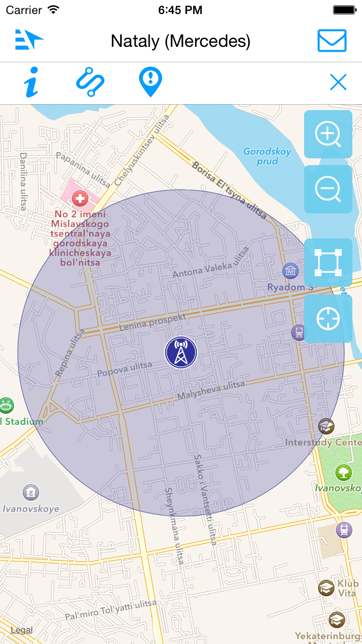Tap the Interstudy Center marker
This screenshot has width=362, height=644.
click(326, 426)
